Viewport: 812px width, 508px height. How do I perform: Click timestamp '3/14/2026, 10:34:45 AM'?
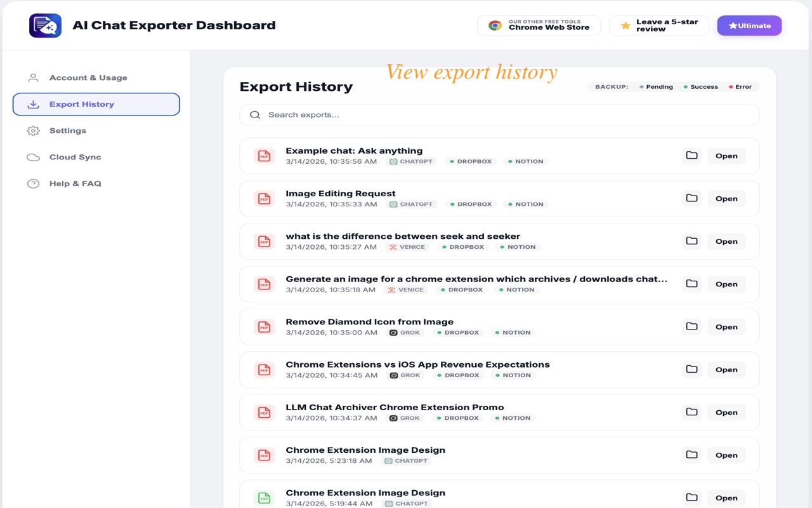pos(331,375)
